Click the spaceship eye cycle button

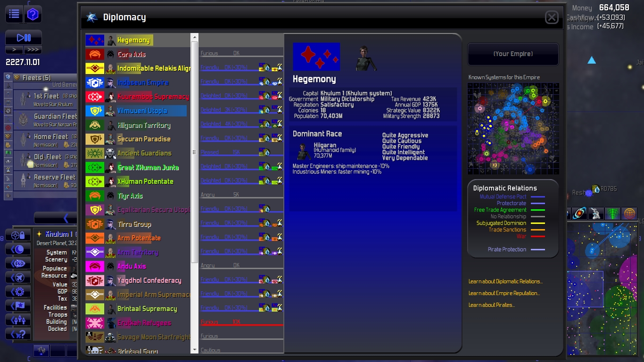(18, 263)
